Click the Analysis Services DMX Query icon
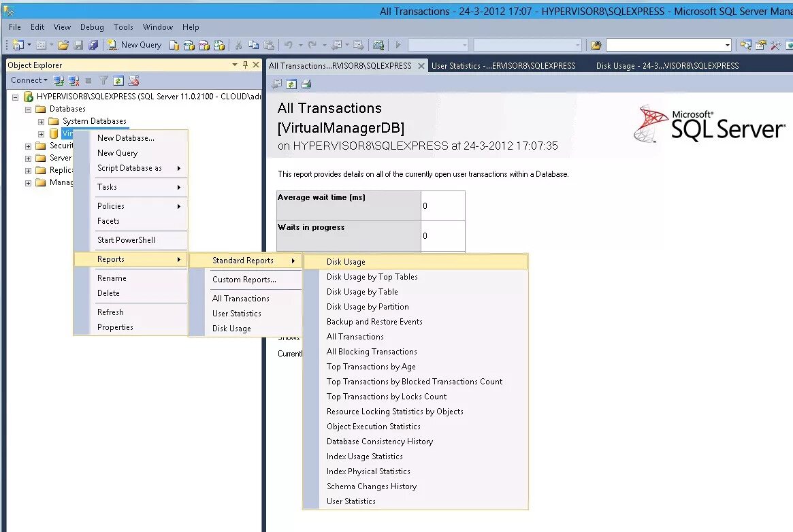Image resolution: width=793 pixels, height=532 pixels. point(204,45)
